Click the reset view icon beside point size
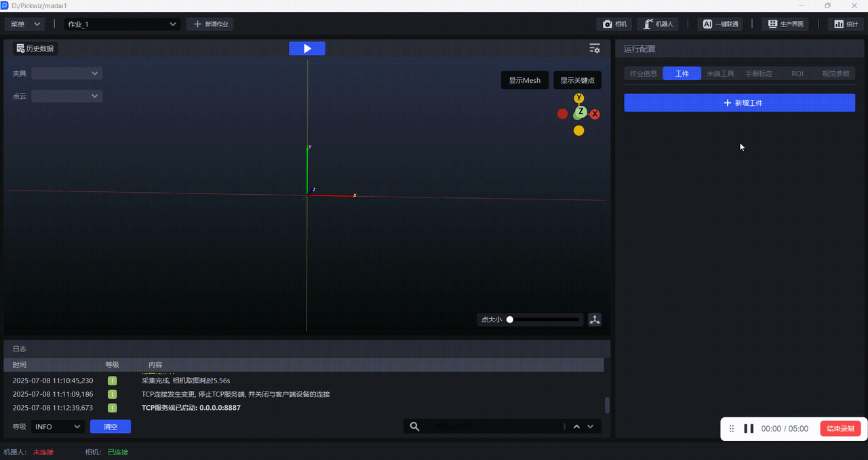This screenshot has height=460, width=868. click(595, 320)
